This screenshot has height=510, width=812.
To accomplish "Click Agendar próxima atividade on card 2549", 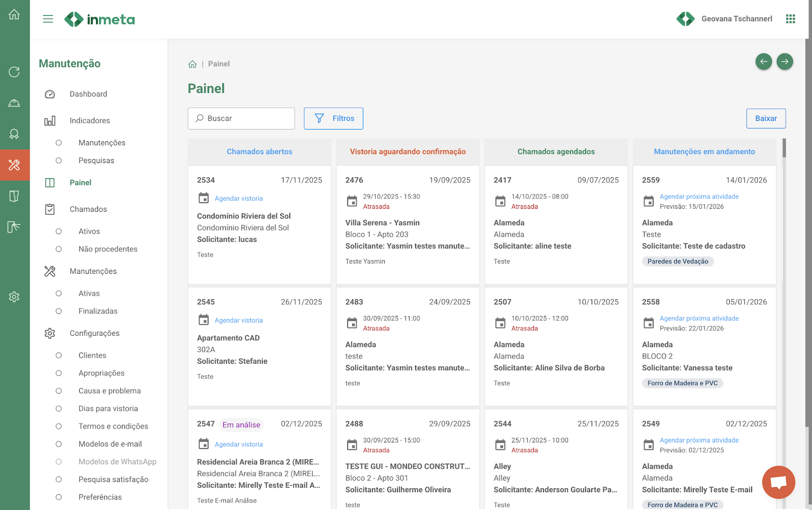I will pyautogui.click(x=699, y=440).
